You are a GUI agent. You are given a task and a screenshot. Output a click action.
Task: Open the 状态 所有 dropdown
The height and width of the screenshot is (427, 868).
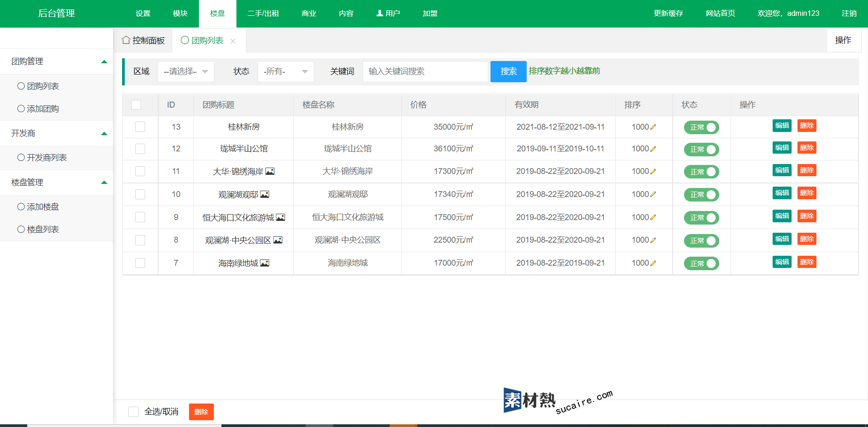click(x=286, y=71)
